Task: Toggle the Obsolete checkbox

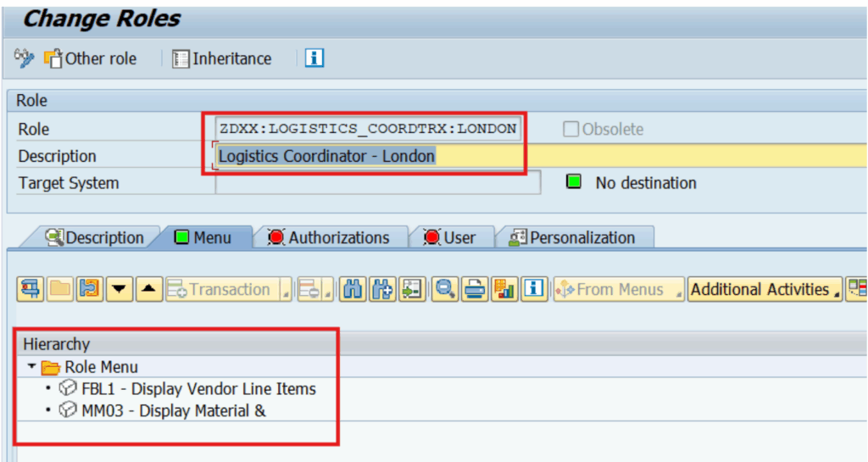Action: [x=571, y=129]
